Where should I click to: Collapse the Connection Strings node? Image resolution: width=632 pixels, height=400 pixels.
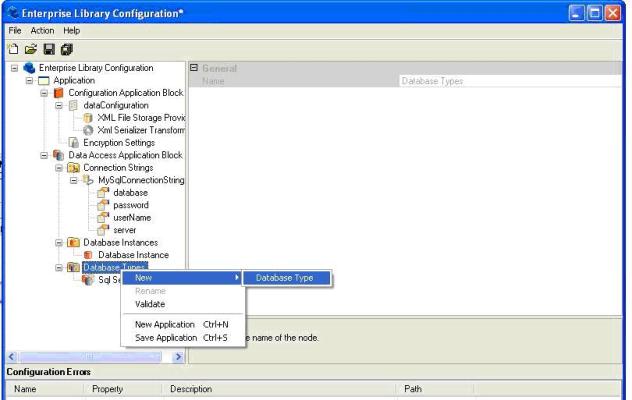click(59, 168)
